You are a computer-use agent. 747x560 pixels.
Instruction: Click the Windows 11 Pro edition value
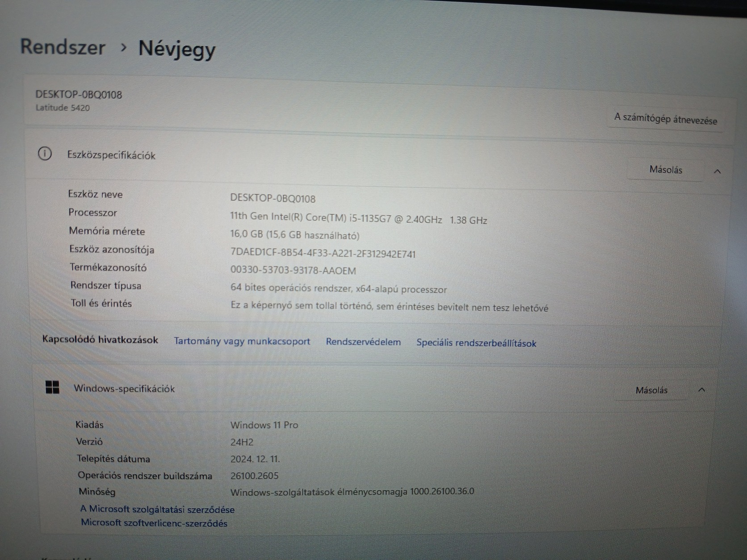point(264,425)
